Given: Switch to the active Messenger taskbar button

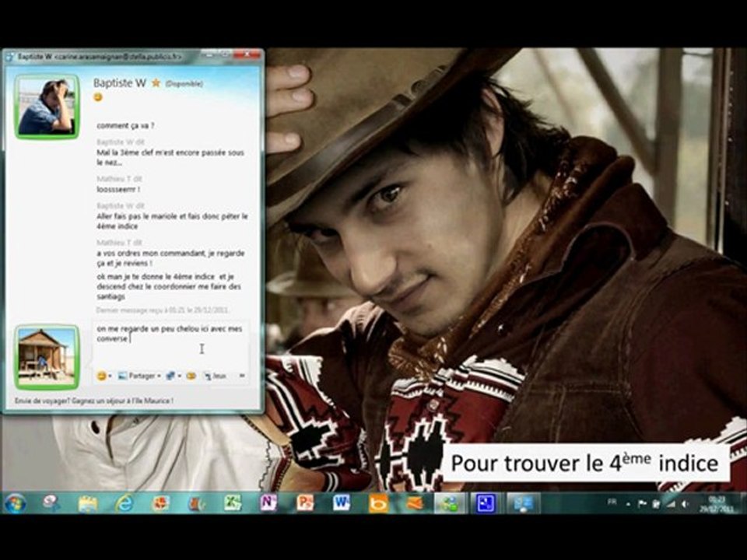Looking at the screenshot, I should point(451,503).
